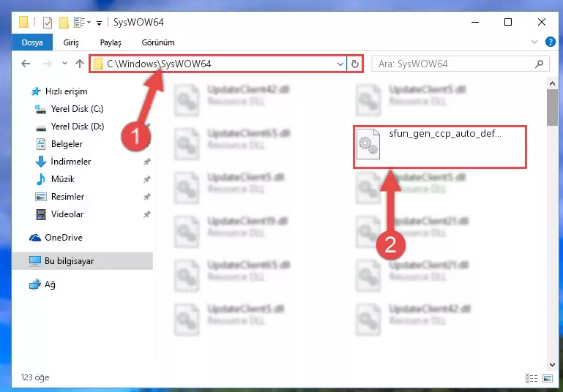
Task: Click the New folder quick access icon
Action: [x=64, y=23]
